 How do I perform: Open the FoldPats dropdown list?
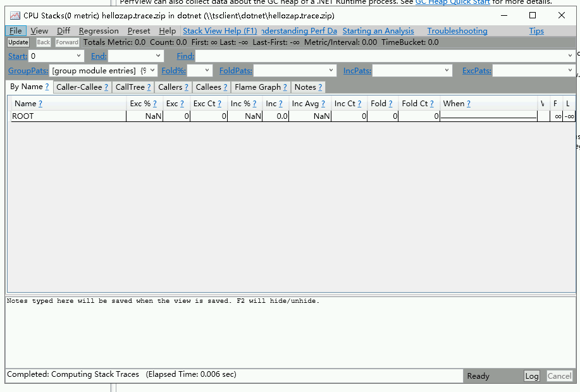[x=330, y=70]
